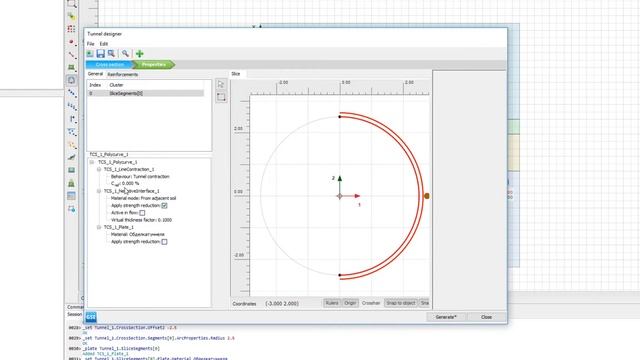Collapse the TCS_1_LineContraction_1 node
The height and width of the screenshot is (360, 640).
pyautogui.click(x=99, y=169)
